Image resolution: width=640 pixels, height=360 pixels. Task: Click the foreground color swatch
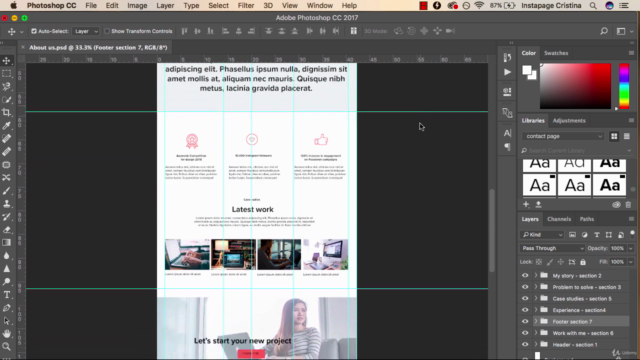click(527, 71)
